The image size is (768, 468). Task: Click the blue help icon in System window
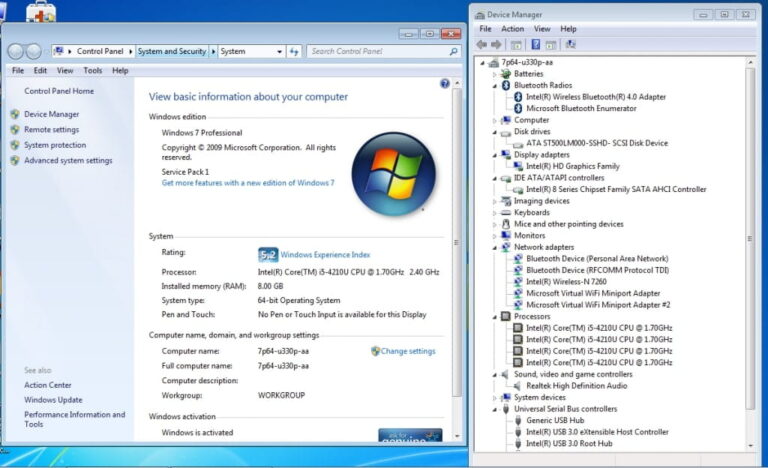click(x=445, y=84)
